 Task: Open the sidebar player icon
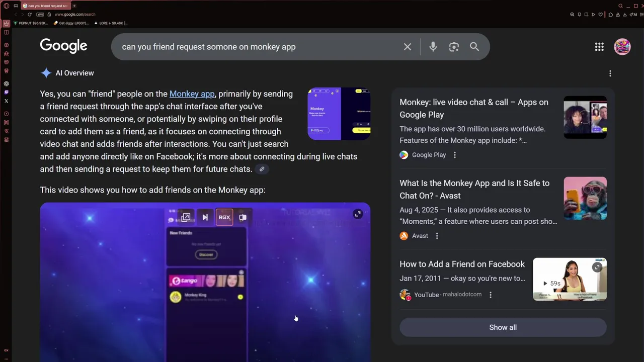(6, 114)
